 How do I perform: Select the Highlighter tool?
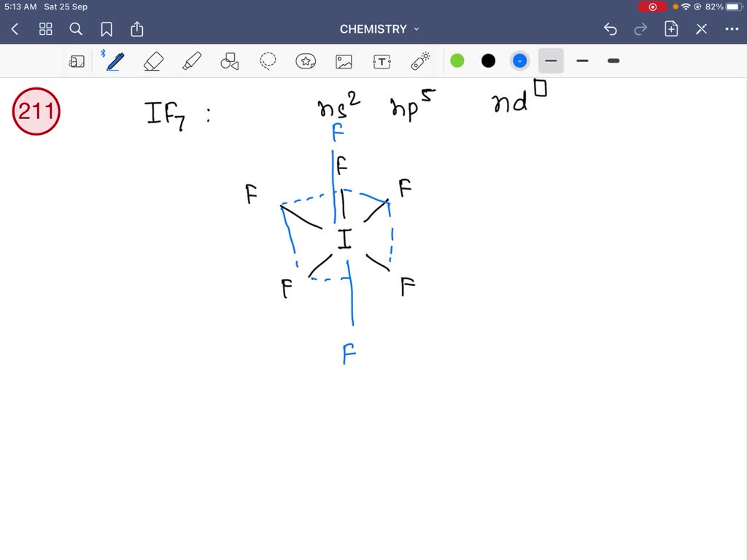click(x=191, y=61)
